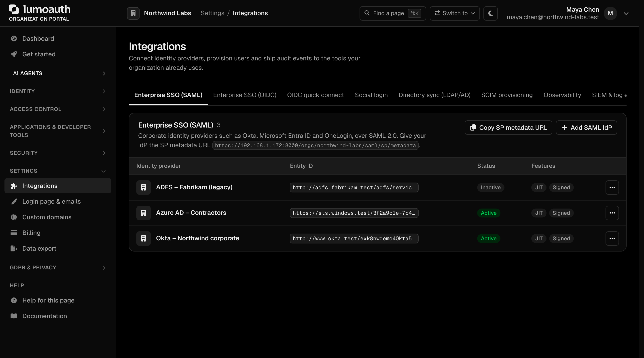The image size is (644, 358).
Task: Click the Custom domains globe icon
Action: 14,217
